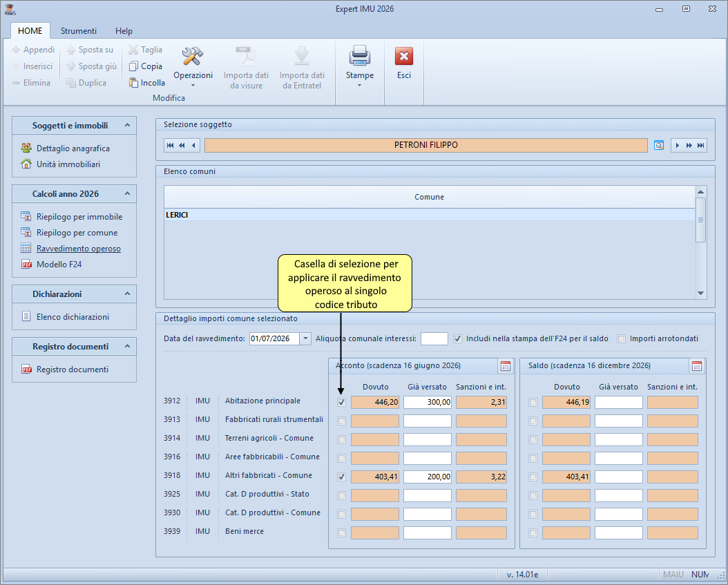Open the Operazioni tools icon
Screen dimensions: 728x585
[x=192, y=56]
